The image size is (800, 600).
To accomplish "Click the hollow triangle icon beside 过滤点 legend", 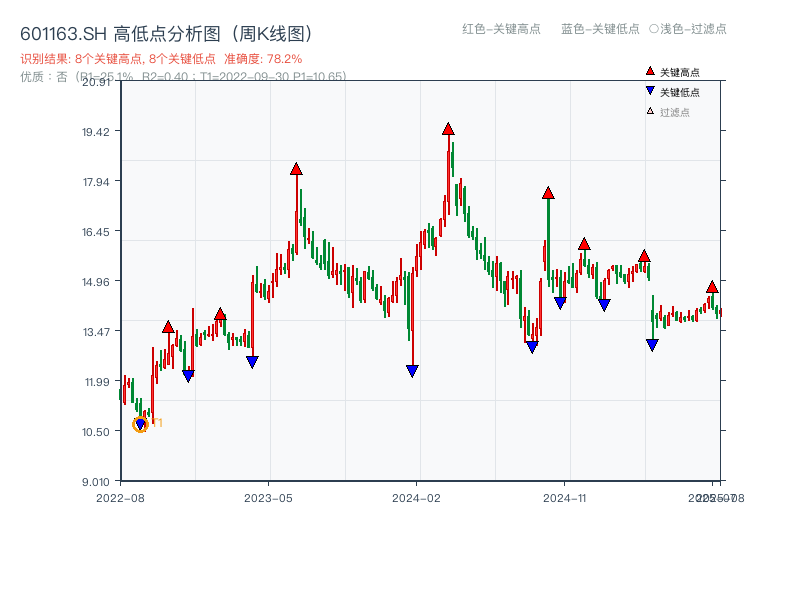I will 650,111.
